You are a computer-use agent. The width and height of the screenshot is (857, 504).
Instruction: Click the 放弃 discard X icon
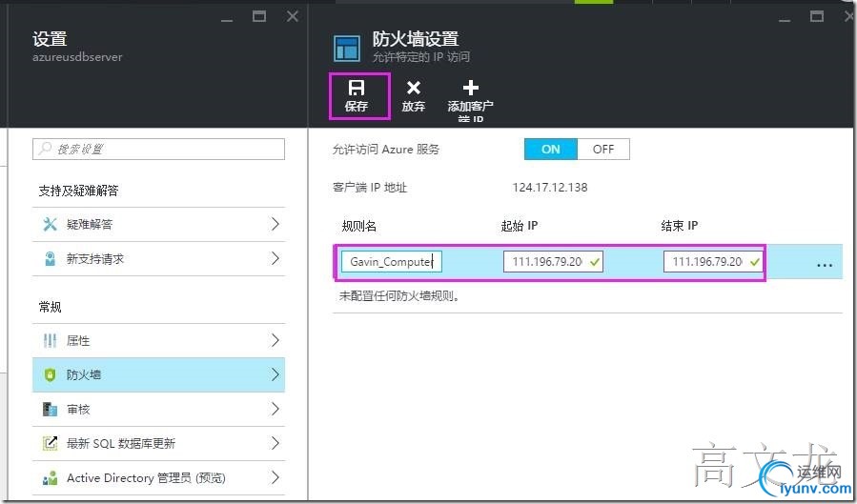click(414, 88)
